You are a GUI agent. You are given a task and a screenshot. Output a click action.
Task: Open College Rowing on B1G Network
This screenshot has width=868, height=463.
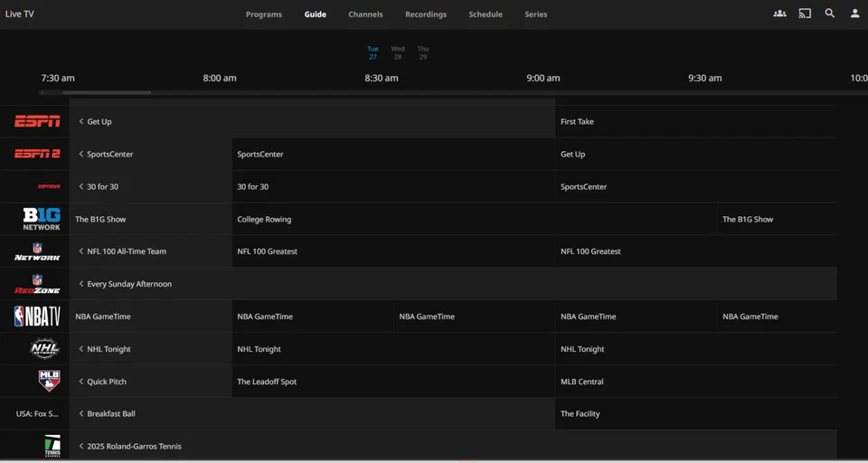[x=475, y=219]
